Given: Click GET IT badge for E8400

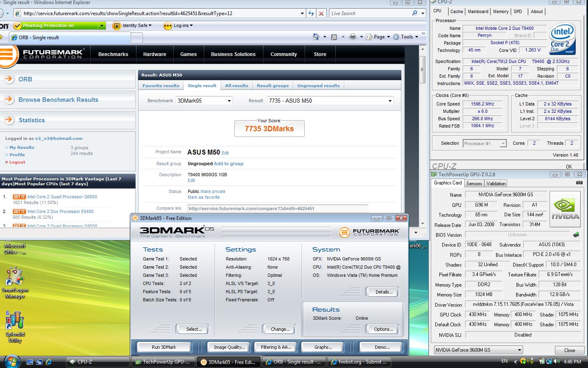Looking at the screenshot, I should pyautogui.click(x=19, y=211).
